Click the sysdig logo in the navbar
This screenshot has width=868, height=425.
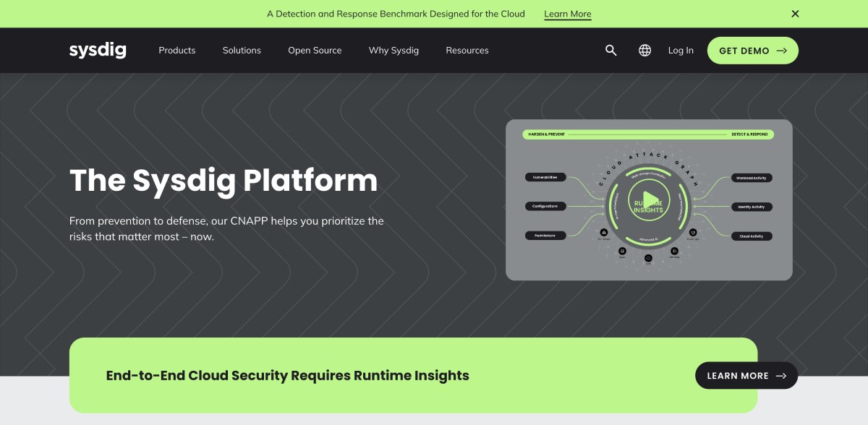tap(98, 50)
